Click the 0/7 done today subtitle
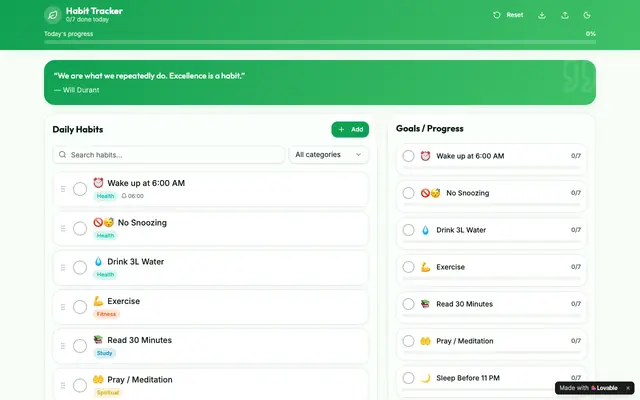Image resolution: width=640 pixels, height=400 pixels. pyautogui.click(x=87, y=20)
